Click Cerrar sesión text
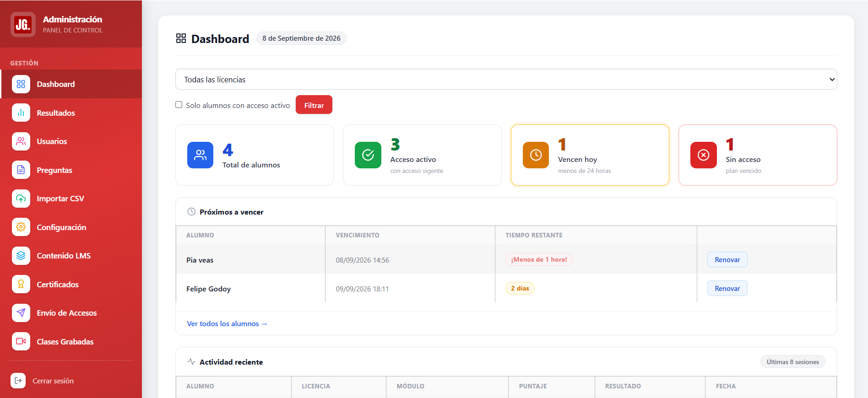Image resolution: width=868 pixels, height=398 pixels. coord(53,381)
